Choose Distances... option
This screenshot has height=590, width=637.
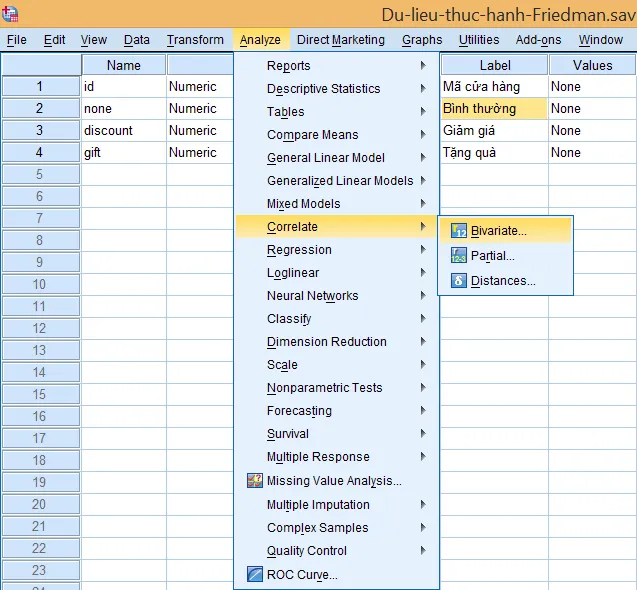[x=505, y=281]
